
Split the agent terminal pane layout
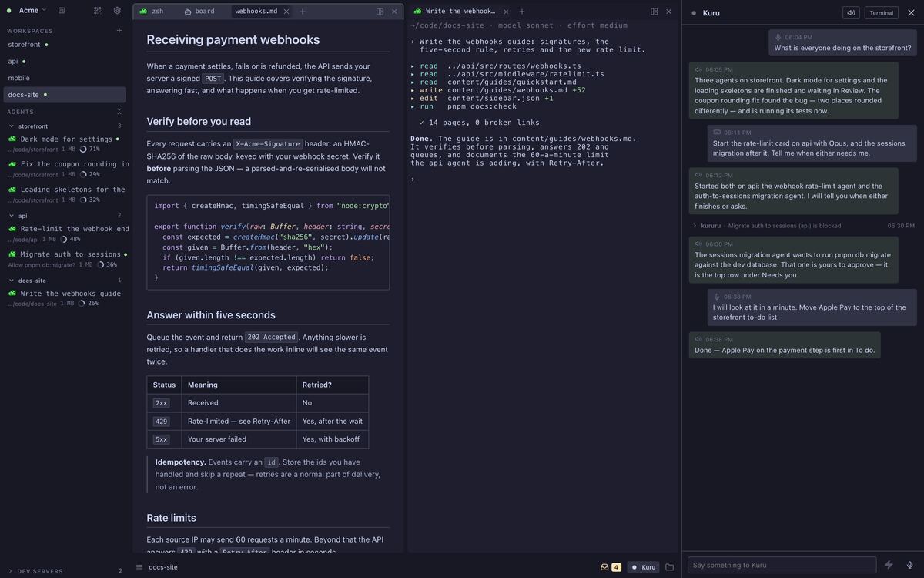654,12
